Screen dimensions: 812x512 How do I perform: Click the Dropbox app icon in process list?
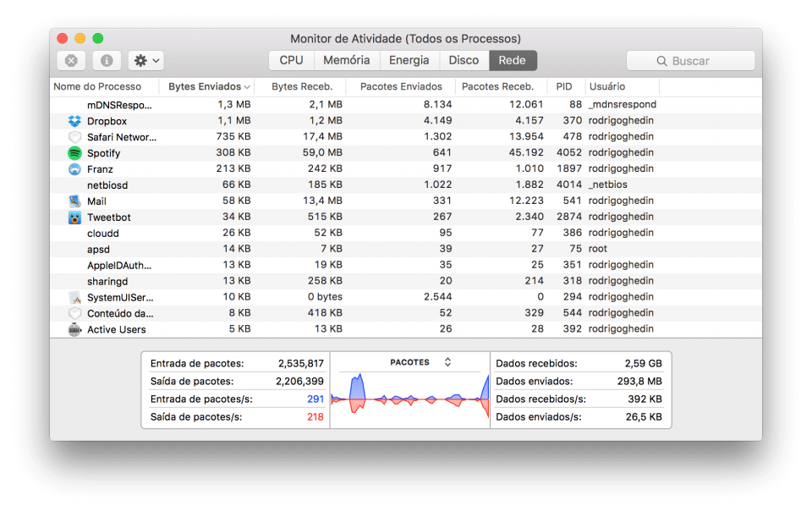pos(74,121)
